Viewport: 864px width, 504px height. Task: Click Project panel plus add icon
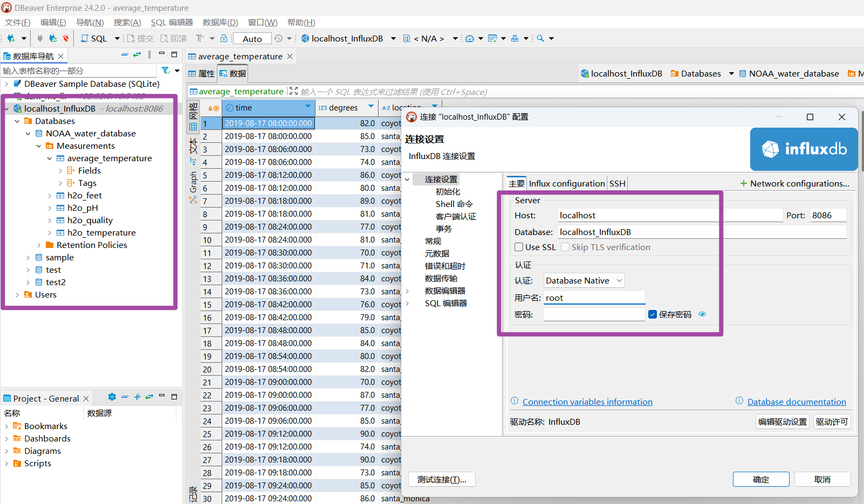coord(138,397)
